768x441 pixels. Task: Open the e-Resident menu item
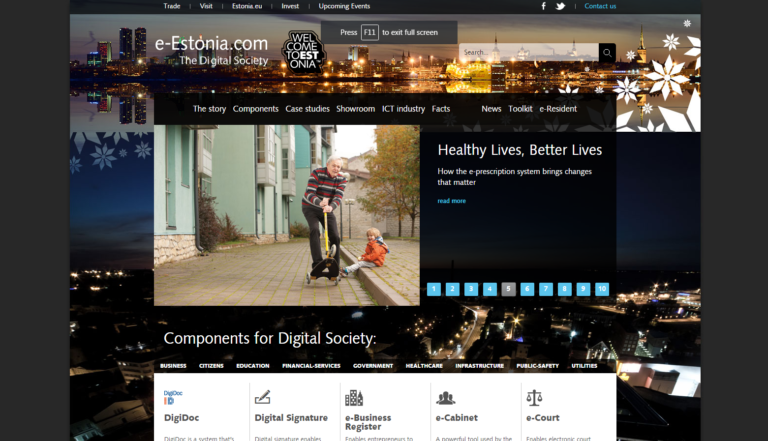pyautogui.click(x=558, y=109)
